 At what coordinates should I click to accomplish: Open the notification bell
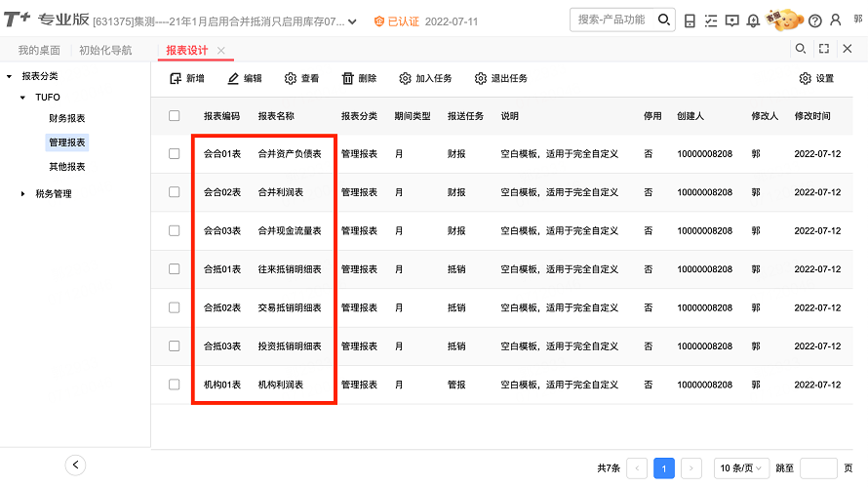(x=753, y=21)
